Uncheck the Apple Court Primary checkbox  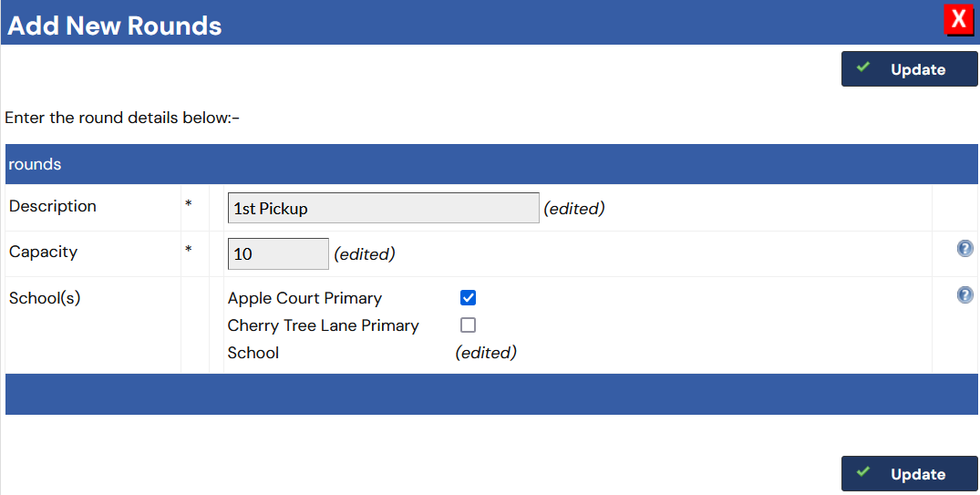[x=469, y=298]
